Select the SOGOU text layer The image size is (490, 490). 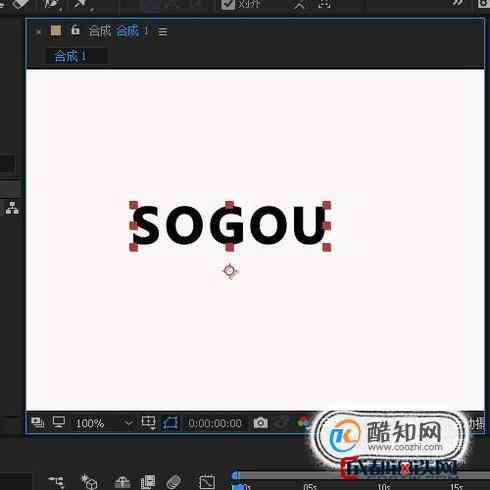click(229, 225)
